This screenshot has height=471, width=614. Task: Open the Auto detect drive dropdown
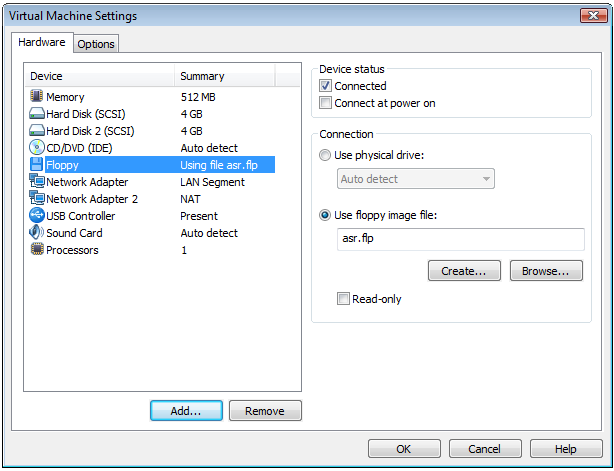tap(416, 179)
